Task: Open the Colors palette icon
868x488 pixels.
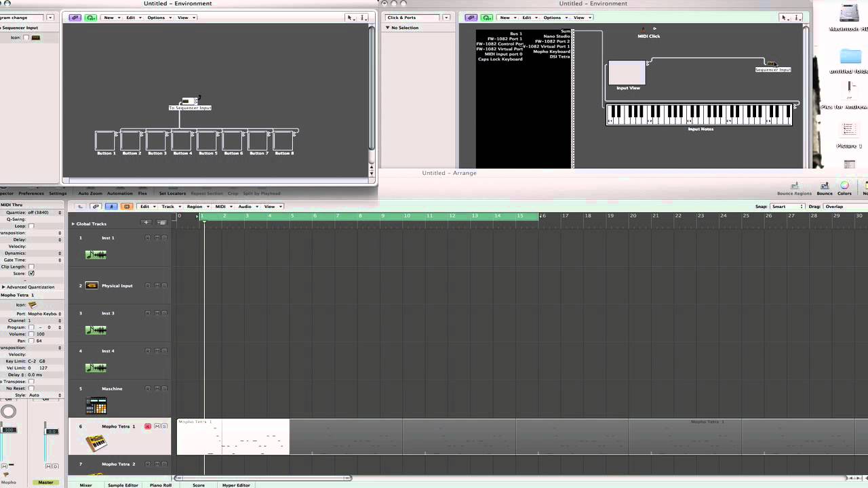Action: [844, 188]
